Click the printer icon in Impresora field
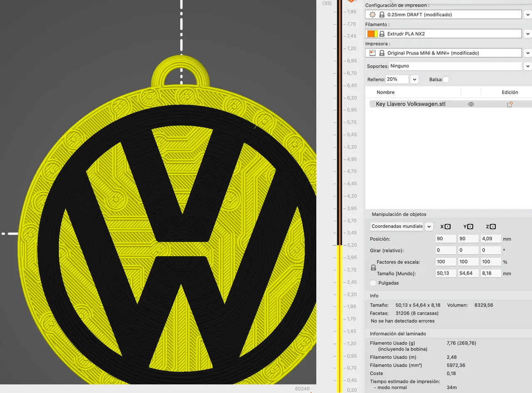This screenshot has height=393, width=532. (372, 53)
